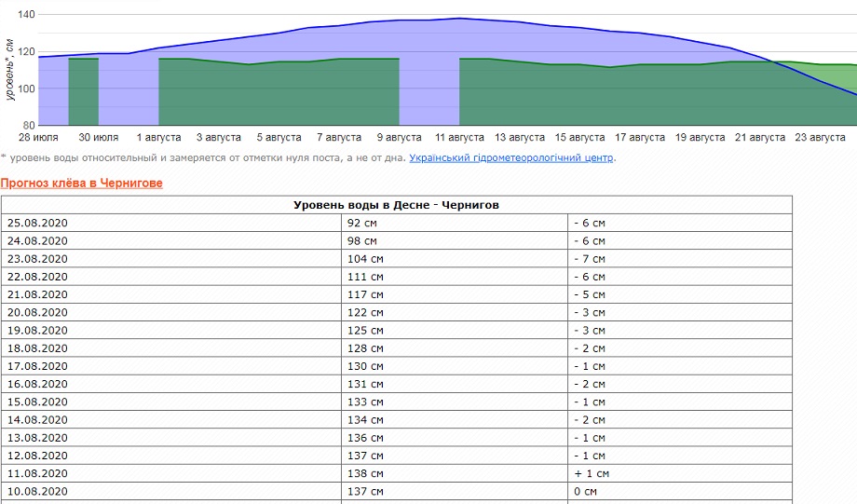
Task: Click the + 1 см change cell
Action: click(592, 473)
